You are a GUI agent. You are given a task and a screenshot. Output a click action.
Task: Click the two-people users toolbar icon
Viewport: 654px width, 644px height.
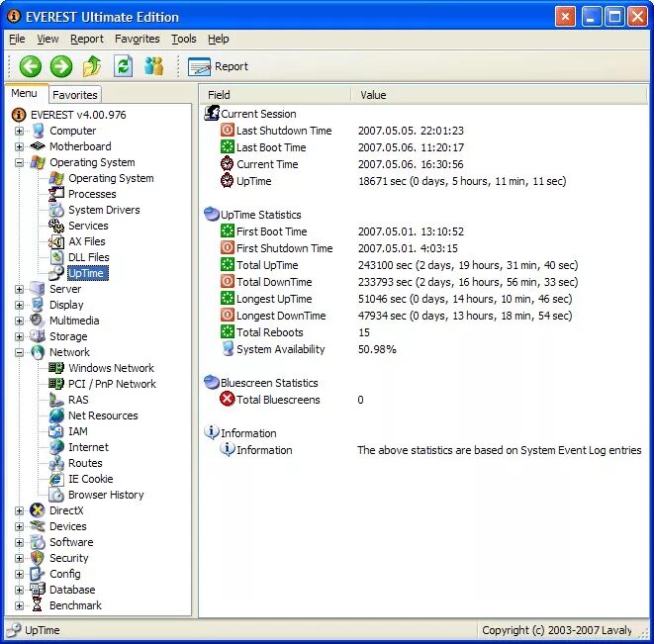pos(154,66)
